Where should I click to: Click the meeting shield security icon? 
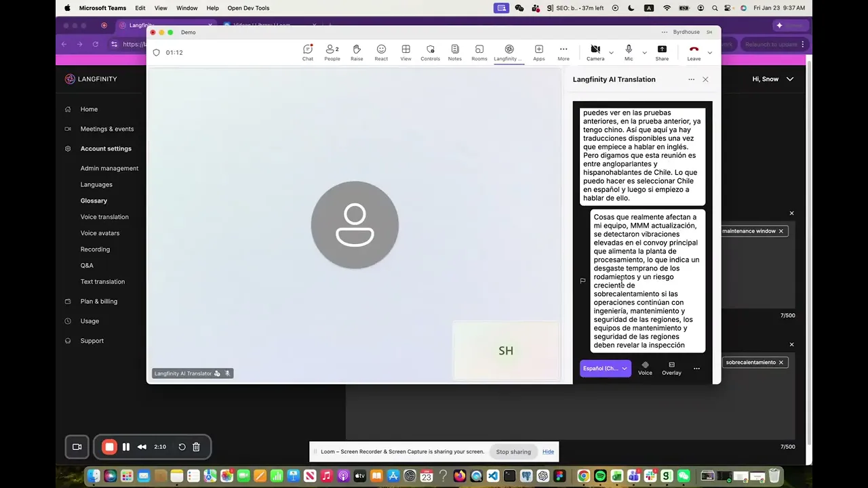pos(157,52)
